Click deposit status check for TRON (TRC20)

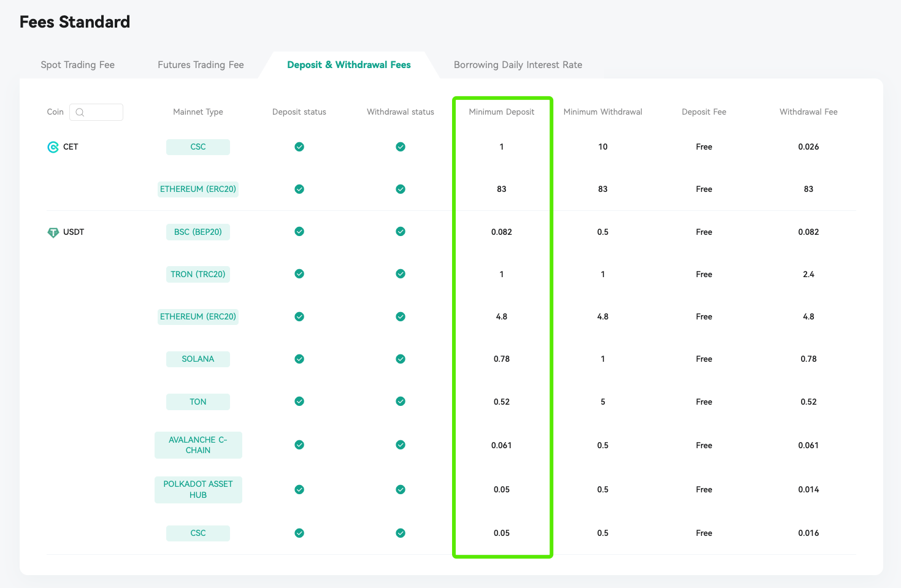(x=299, y=273)
